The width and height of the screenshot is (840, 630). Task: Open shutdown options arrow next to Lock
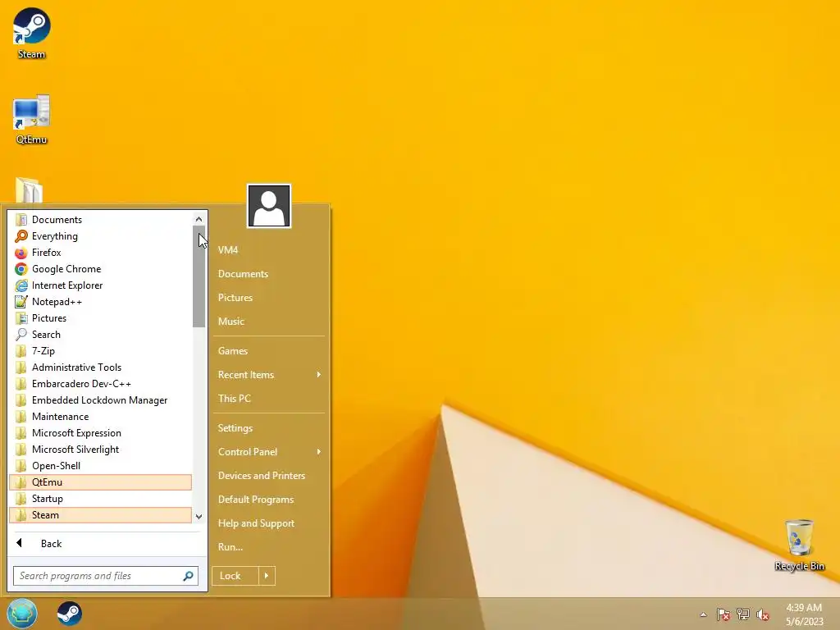267,576
